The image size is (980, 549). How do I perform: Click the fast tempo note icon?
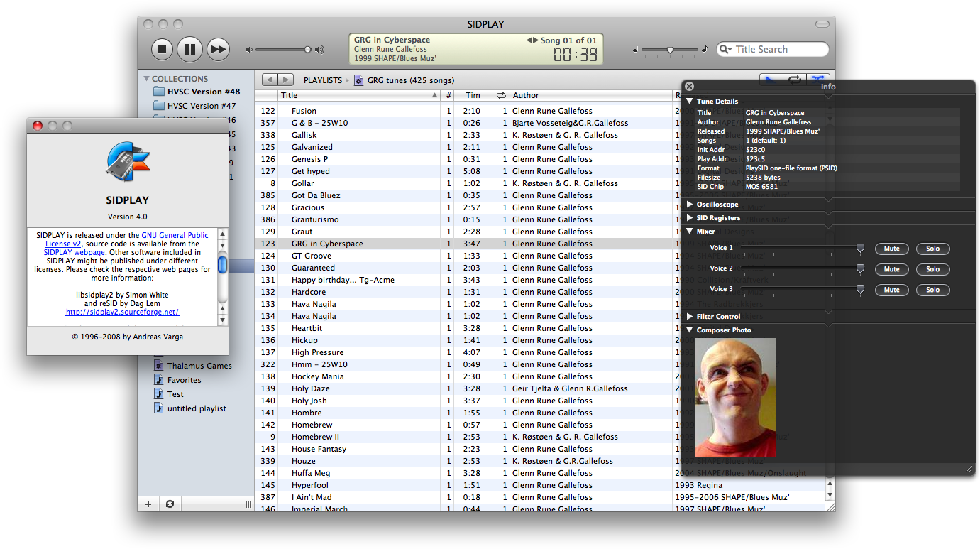coord(704,50)
